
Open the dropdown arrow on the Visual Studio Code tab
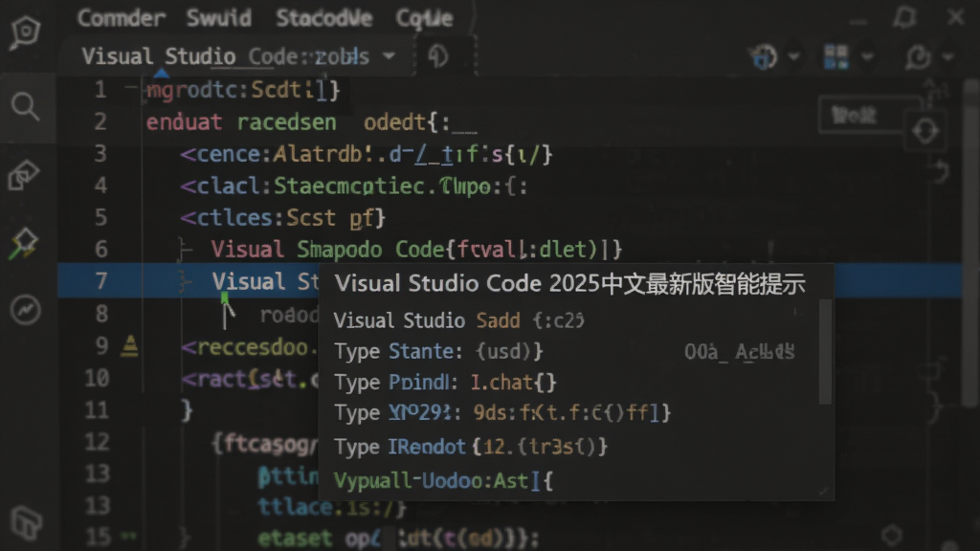[x=389, y=56]
